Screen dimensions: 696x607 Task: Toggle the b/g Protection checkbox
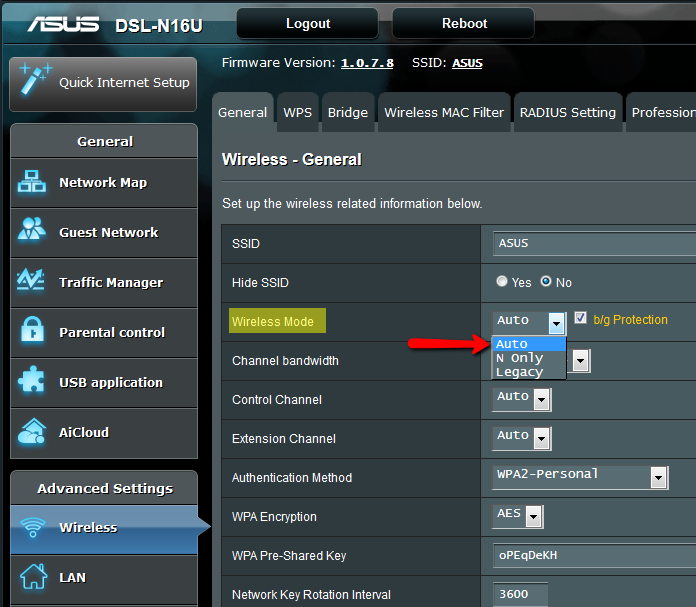(x=580, y=319)
